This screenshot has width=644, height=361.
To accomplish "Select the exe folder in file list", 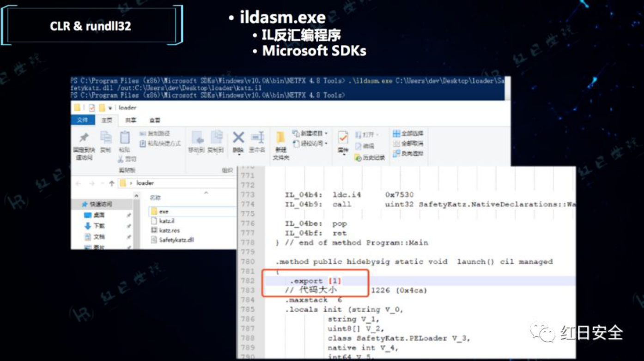I will 193,211.
